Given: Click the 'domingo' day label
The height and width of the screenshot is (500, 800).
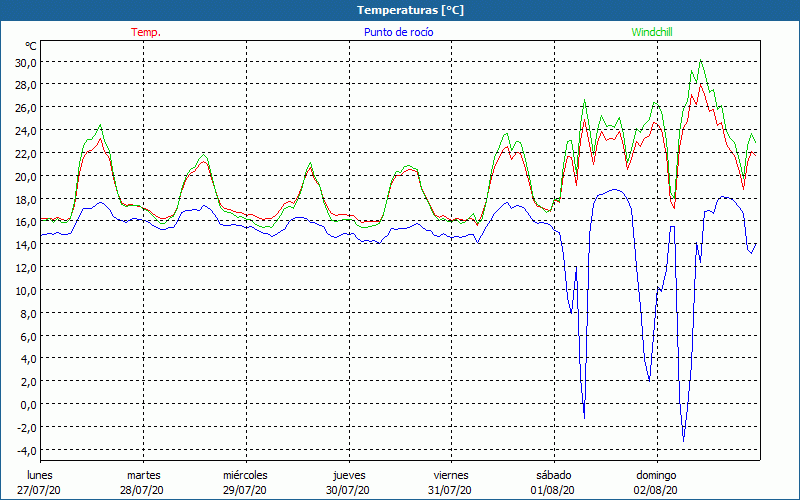Looking at the screenshot, I should point(656,475).
